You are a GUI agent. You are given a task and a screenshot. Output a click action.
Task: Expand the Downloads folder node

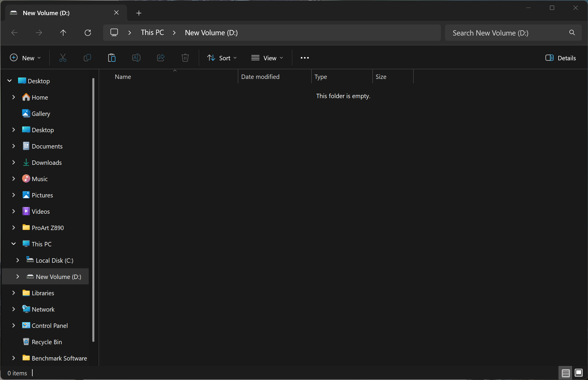(x=14, y=162)
